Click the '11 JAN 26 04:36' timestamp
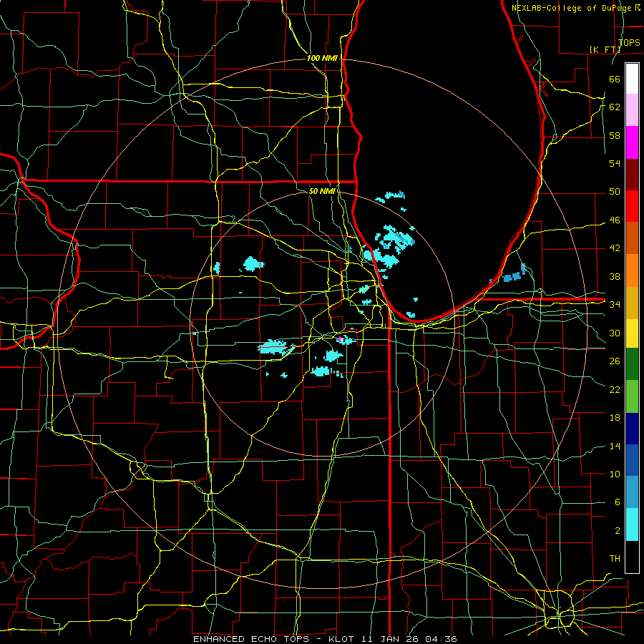The image size is (644, 644). click(x=409, y=639)
